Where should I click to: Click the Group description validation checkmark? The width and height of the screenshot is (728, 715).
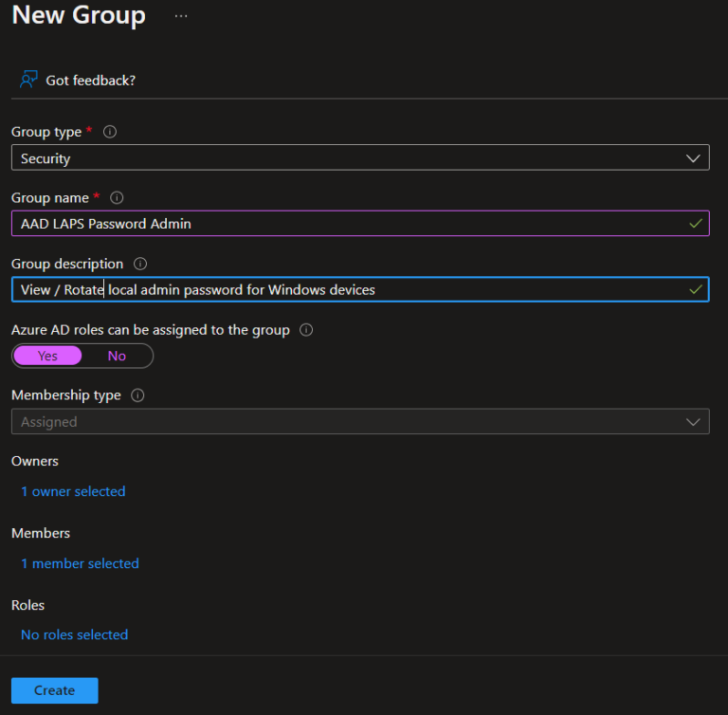pos(696,289)
